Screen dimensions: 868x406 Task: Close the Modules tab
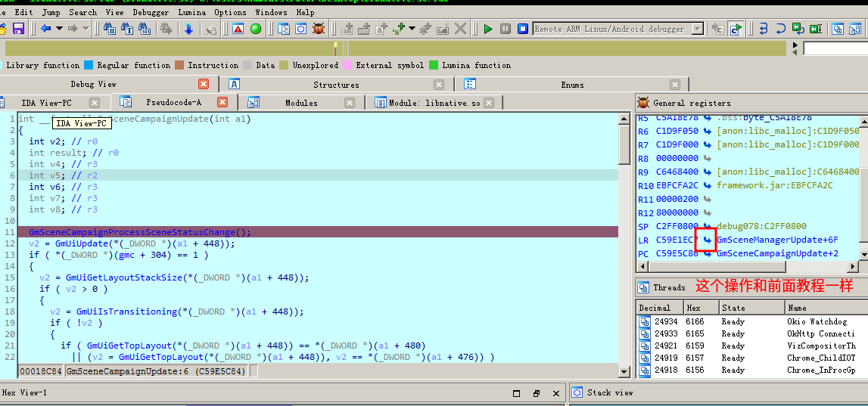(350, 103)
